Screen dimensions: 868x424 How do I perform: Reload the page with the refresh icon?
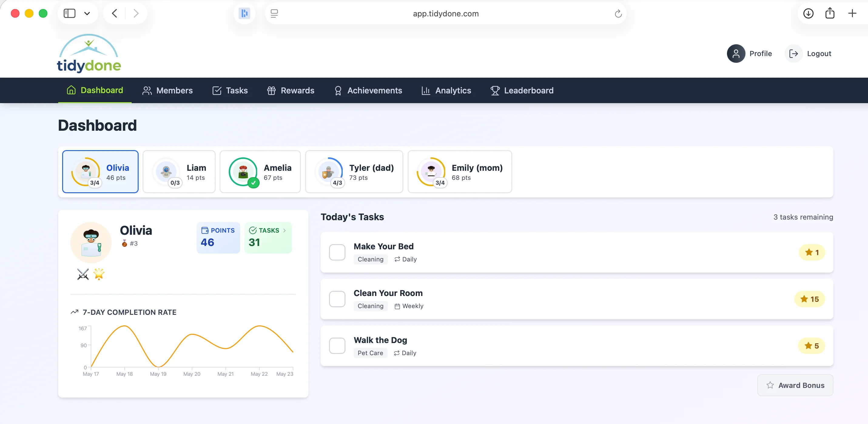pos(618,13)
